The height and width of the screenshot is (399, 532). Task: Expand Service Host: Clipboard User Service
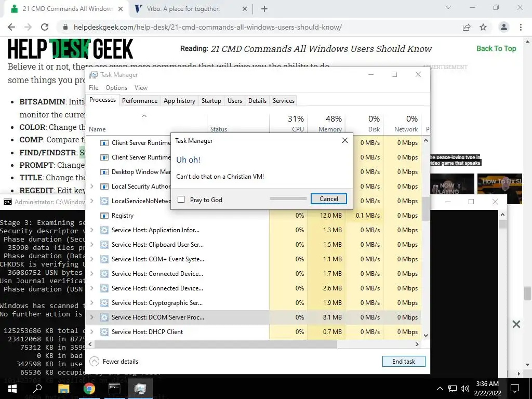(x=91, y=245)
